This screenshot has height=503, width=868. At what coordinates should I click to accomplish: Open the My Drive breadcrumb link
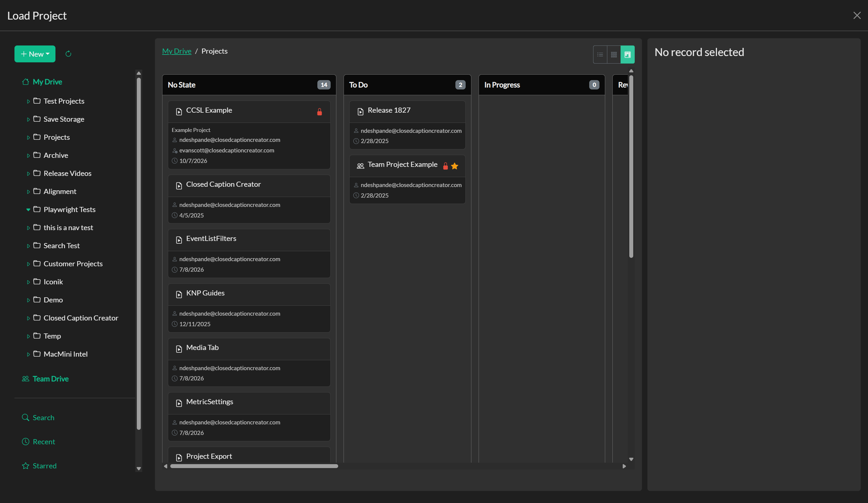177,51
